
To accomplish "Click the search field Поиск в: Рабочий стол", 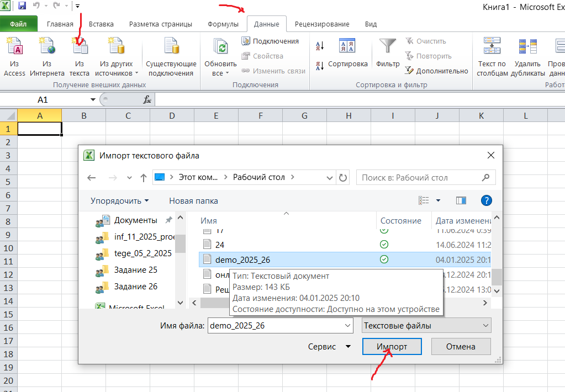I will 426,178.
